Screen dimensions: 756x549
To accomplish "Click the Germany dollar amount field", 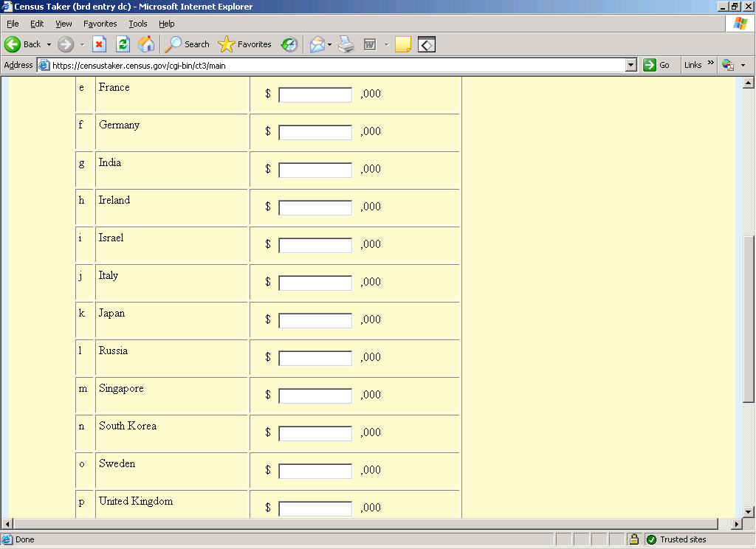I will tap(315, 132).
